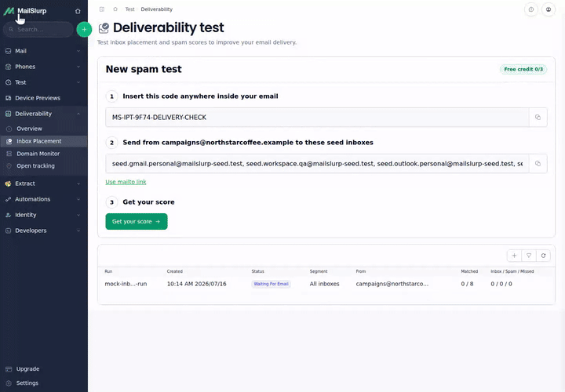Expand the Developers menu chevron
Screen dimensions: 565x392
pos(78,230)
